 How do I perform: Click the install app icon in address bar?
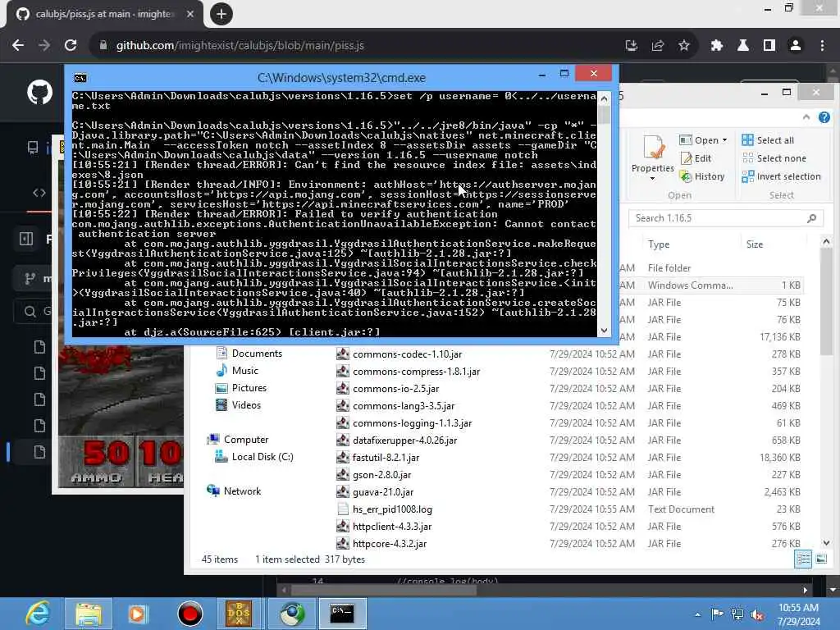click(632, 46)
